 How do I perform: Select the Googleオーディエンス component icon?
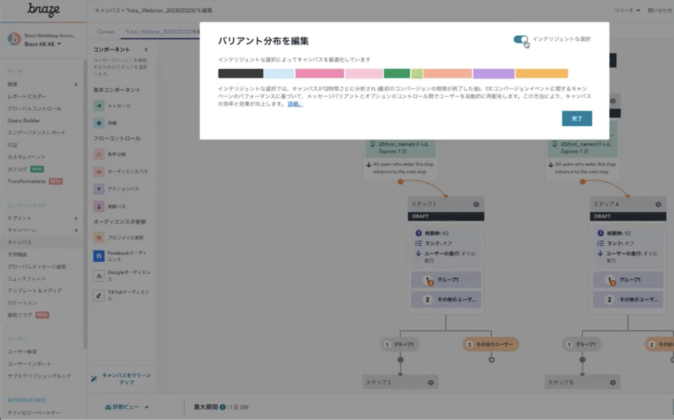point(99,276)
